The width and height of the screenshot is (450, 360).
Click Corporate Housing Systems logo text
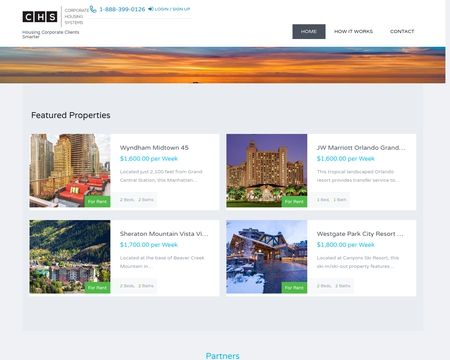(x=76, y=16)
